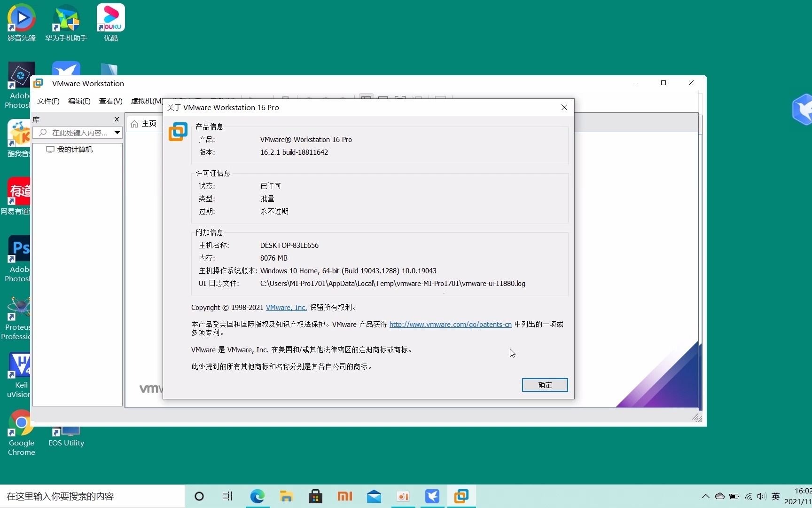Open Task View on the taskbar

227,496
